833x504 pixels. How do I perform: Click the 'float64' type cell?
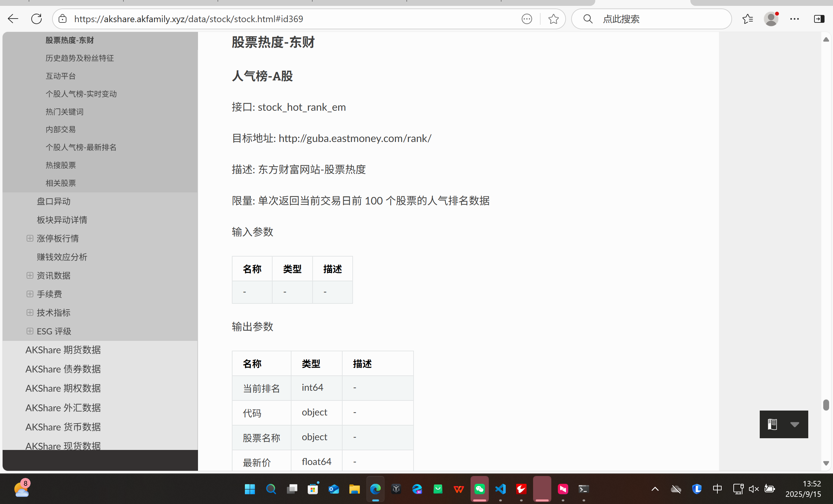(317, 462)
